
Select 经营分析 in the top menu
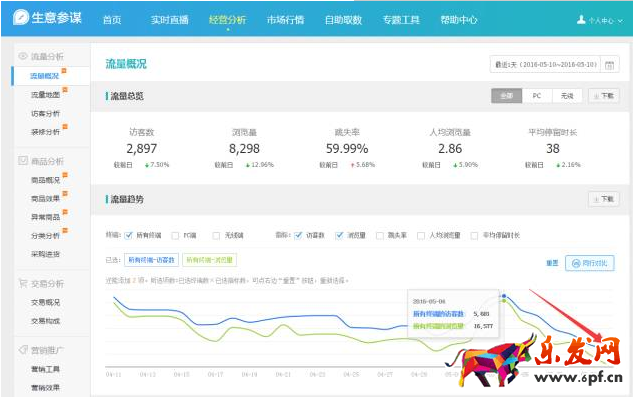pos(227,20)
